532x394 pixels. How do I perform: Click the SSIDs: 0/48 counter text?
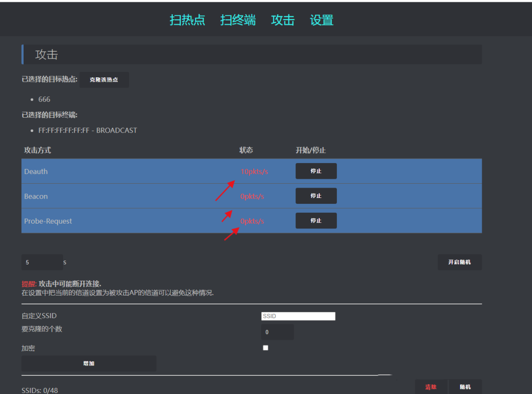click(40, 390)
